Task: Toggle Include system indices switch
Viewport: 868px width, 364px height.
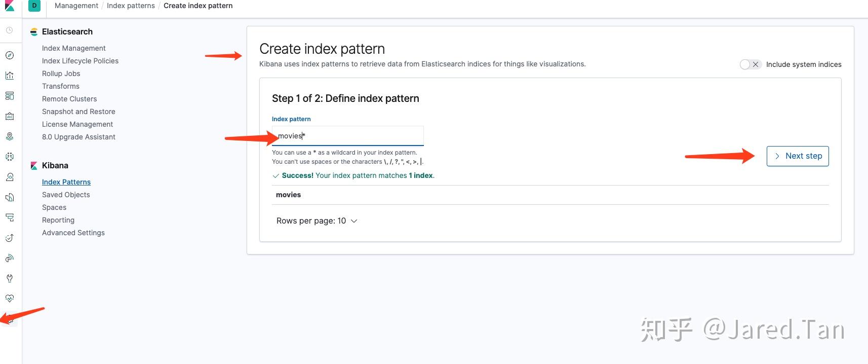Action: [750, 64]
